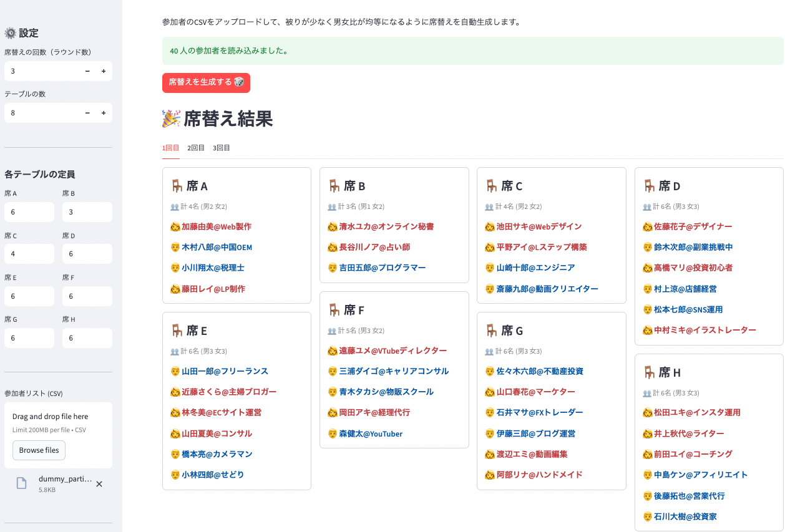Click the face icon beside 佐藤花子@デザイナー
The width and height of the screenshot is (785, 532).
click(x=648, y=227)
